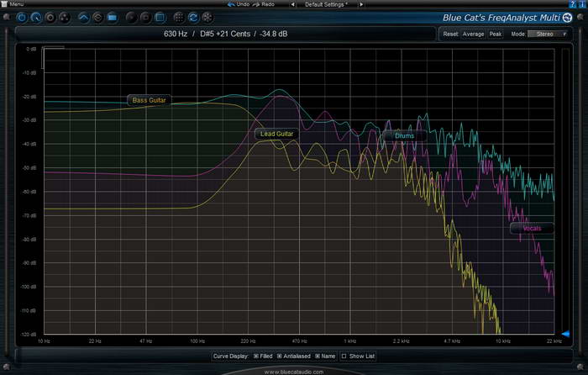Open the Default Settings preset list
This screenshot has width=588, height=375.
click(327, 4)
